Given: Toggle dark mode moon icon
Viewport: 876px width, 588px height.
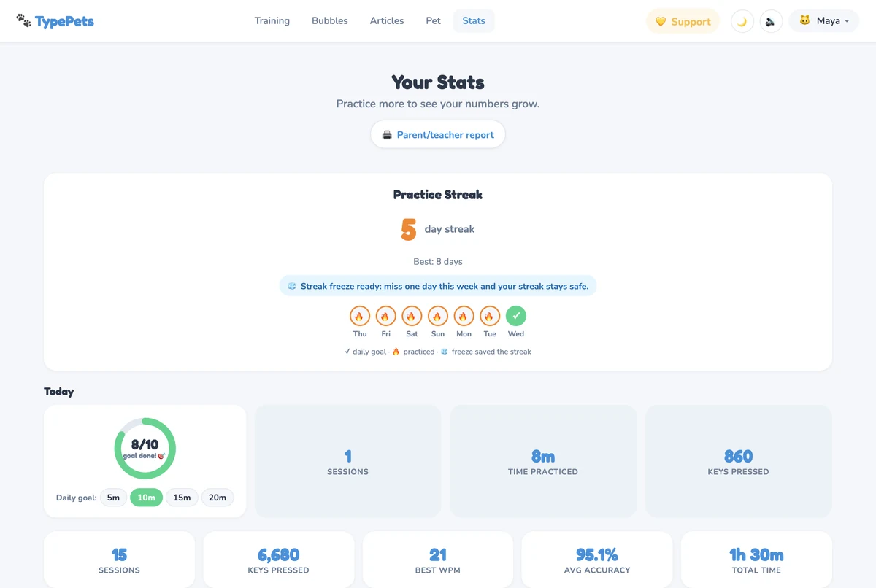Looking at the screenshot, I should (742, 21).
